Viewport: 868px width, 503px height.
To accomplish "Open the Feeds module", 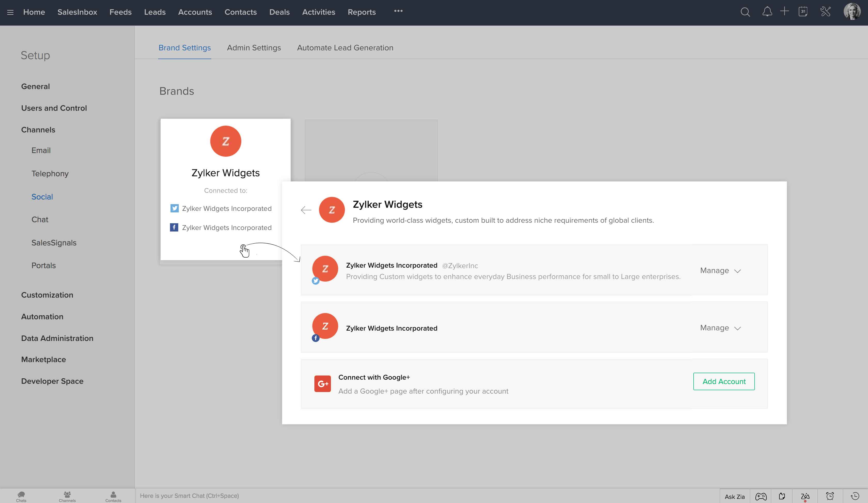I will point(121,12).
